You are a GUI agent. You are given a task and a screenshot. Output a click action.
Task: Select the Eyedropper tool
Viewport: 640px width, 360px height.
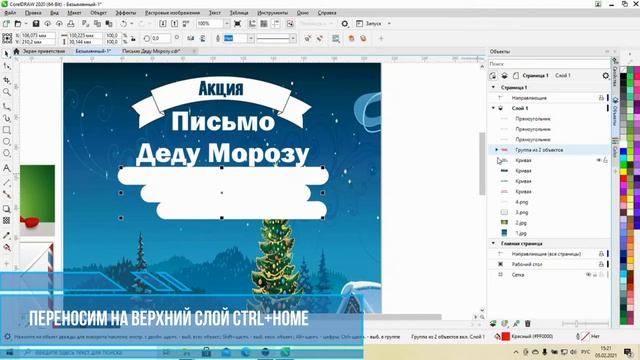7,236
